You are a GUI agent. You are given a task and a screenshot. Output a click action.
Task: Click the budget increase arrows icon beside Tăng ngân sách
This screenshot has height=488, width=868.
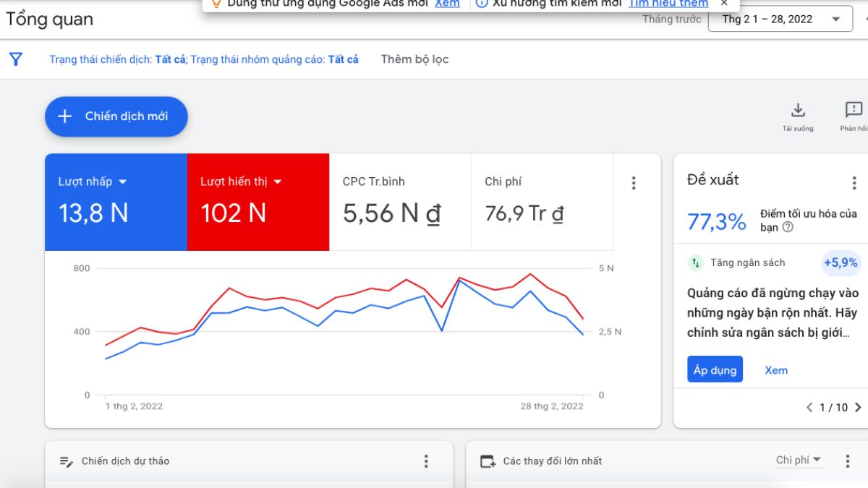point(694,262)
